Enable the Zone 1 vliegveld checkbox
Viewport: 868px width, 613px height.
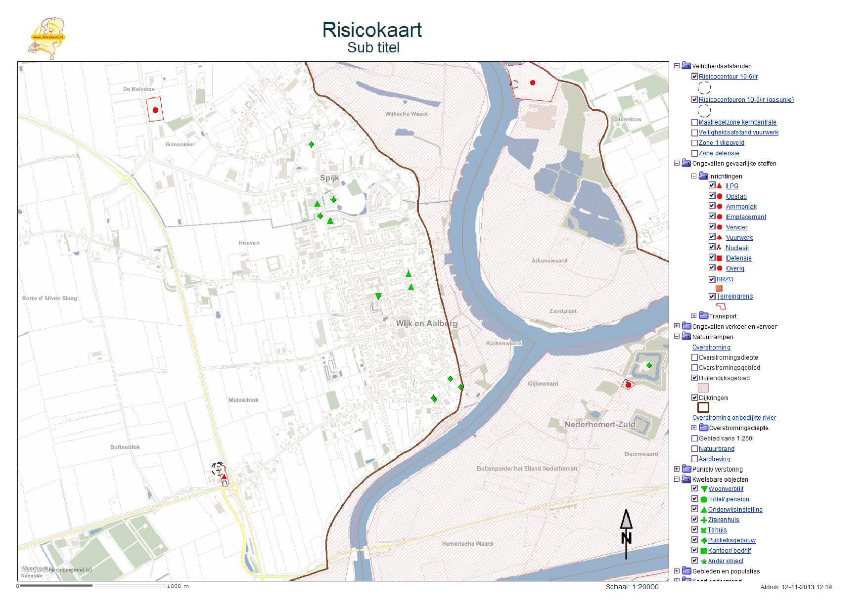click(x=694, y=143)
